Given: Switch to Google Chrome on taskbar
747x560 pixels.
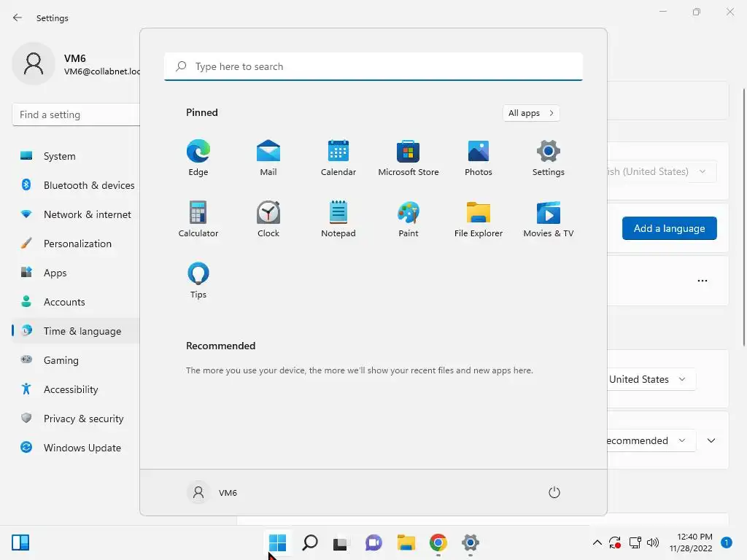Looking at the screenshot, I should click(x=438, y=542).
